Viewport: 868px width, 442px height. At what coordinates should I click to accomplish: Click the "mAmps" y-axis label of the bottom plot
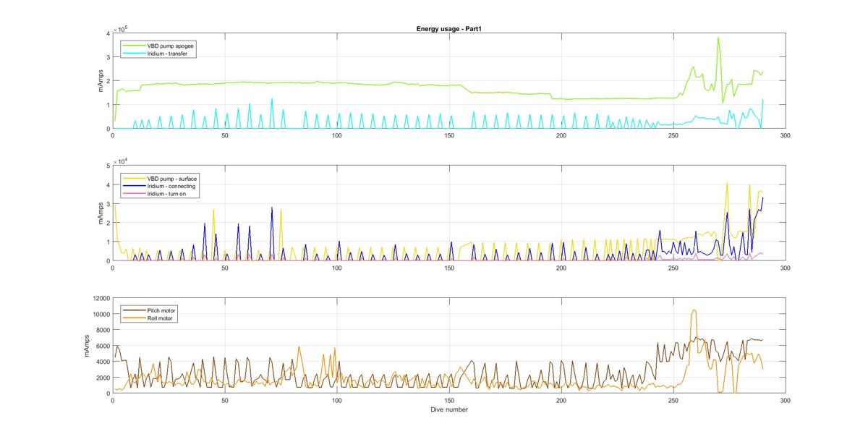click(86, 346)
